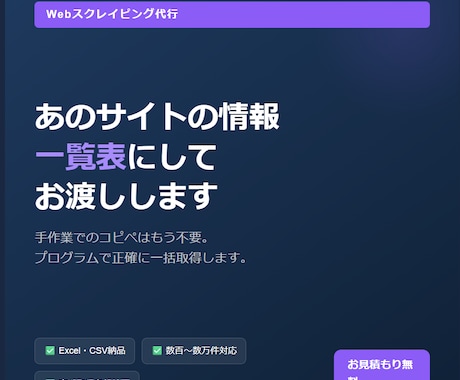Screen dimensions: 460x380
Task: Click the お見積もり無料 purple button
Action: click(x=382, y=365)
